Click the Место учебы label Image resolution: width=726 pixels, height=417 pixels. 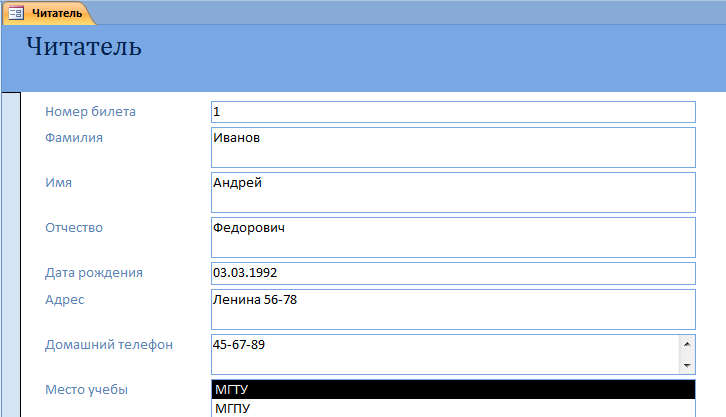point(86,390)
